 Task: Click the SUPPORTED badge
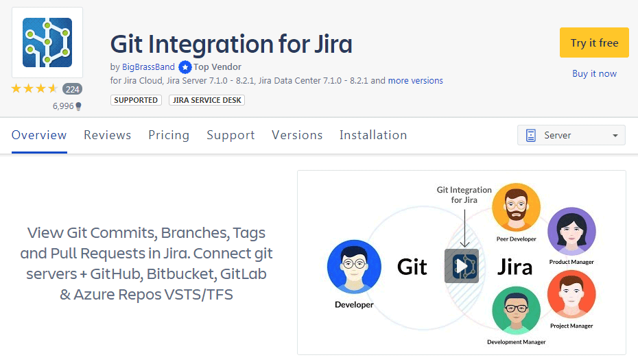(x=136, y=100)
